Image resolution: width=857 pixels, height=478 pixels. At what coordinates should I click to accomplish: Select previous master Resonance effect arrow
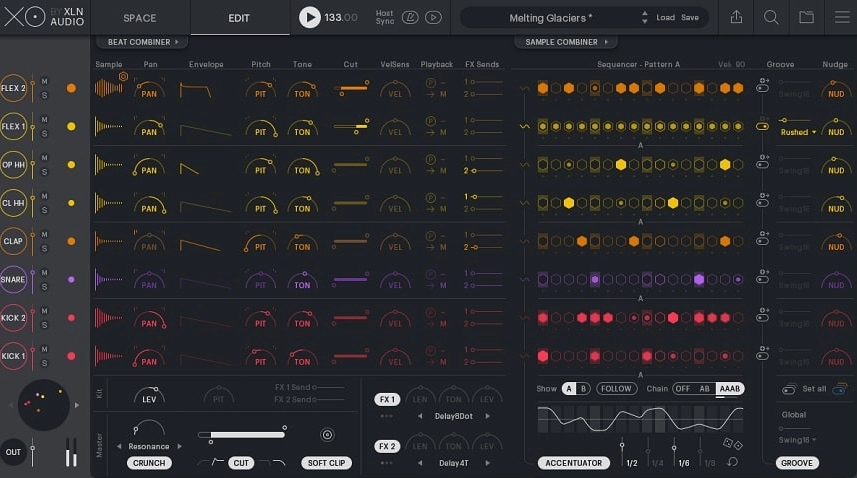point(119,447)
